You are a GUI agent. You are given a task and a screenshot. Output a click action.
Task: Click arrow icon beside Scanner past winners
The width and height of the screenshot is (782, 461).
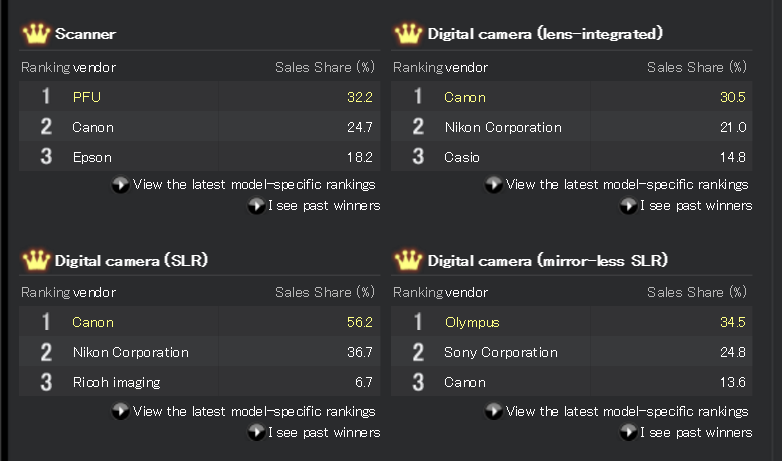[x=256, y=206]
